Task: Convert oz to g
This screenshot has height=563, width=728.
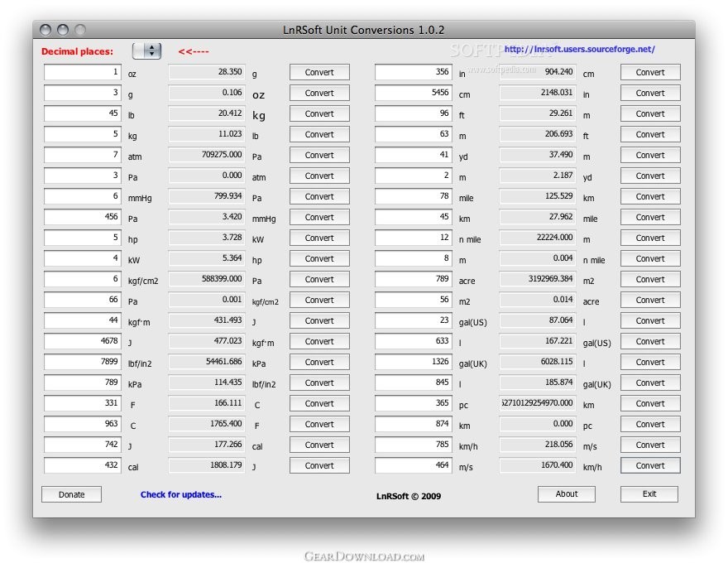Action: 319,73
